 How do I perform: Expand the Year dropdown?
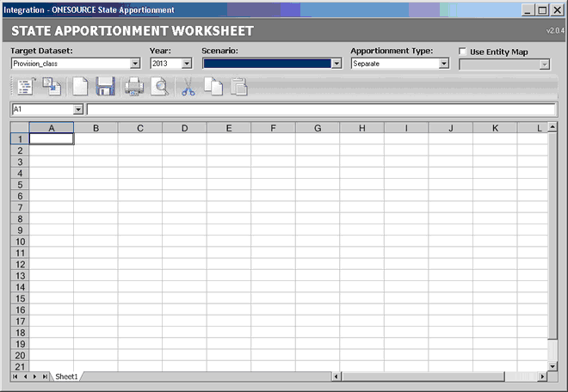click(187, 64)
